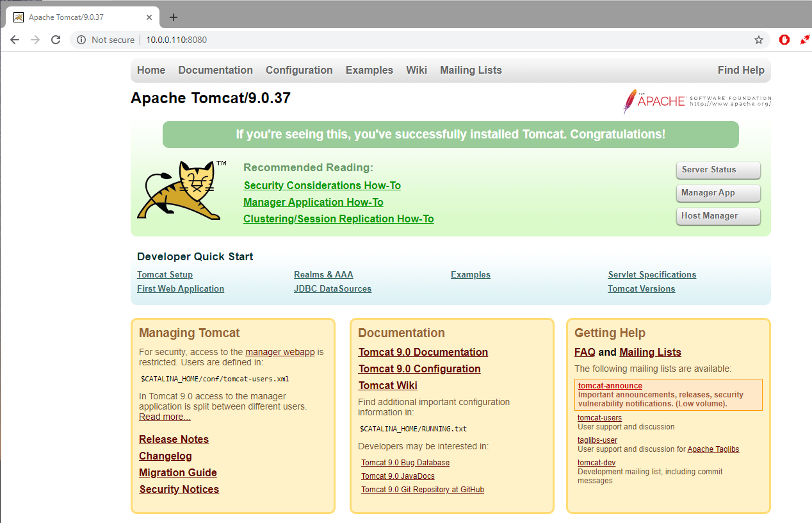Reload the page with the refresh icon
812x523 pixels.
[x=56, y=40]
